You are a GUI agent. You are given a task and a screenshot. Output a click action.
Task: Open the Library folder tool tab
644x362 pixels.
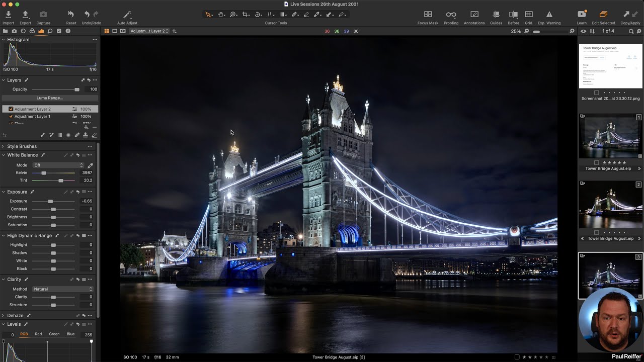click(5, 31)
